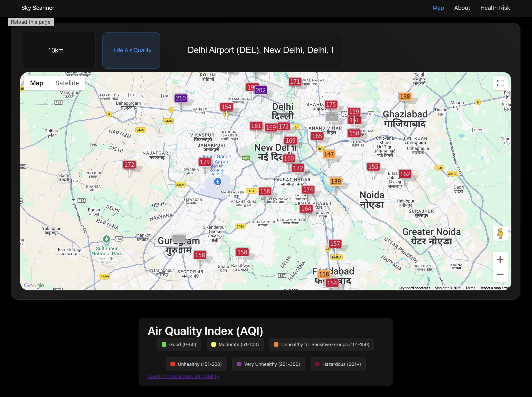Open Learn more about air quality link

coord(183,376)
